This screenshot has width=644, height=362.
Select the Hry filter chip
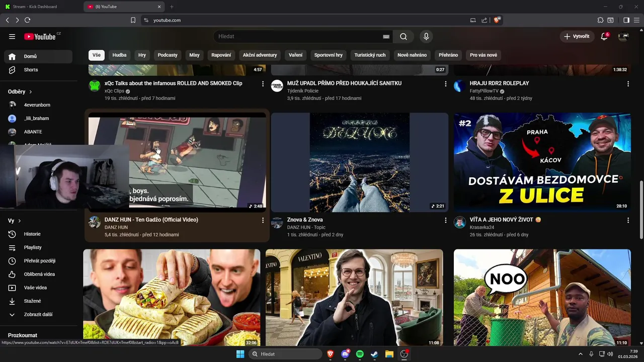pyautogui.click(x=142, y=55)
